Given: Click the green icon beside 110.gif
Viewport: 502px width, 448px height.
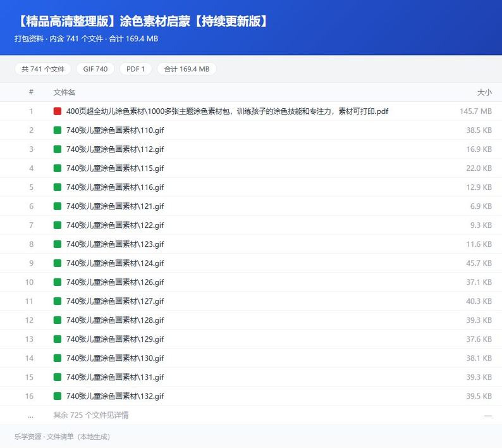Looking at the screenshot, I should tap(58, 130).
